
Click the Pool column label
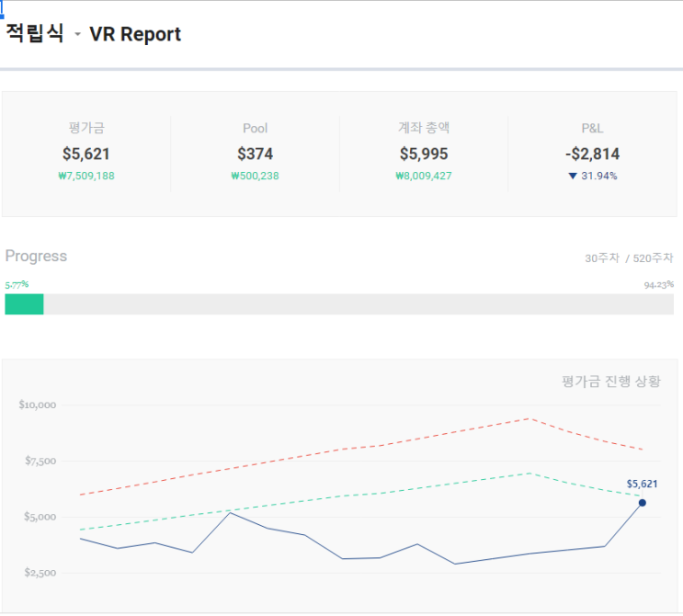coord(255,129)
